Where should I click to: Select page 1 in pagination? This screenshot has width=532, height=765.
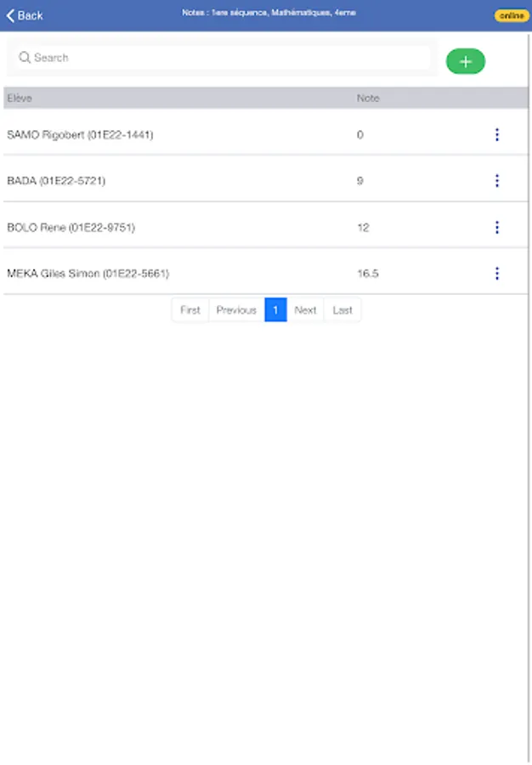pos(275,310)
